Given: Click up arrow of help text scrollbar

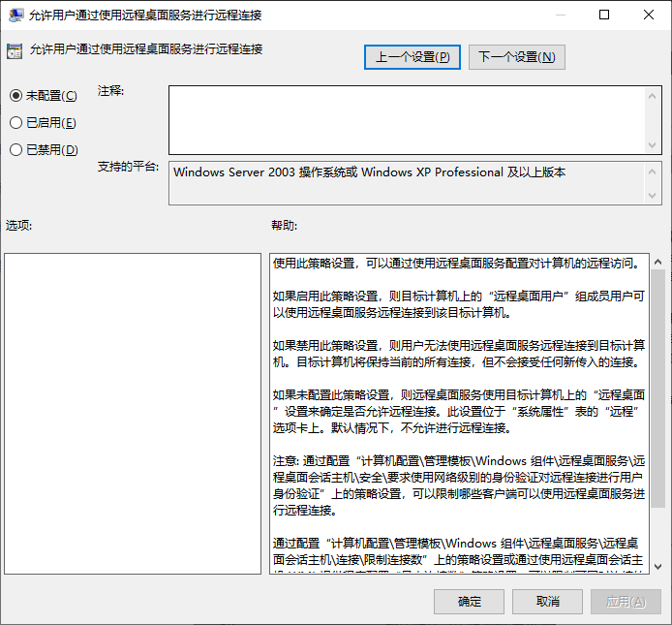Looking at the screenshot, I should pyautogui.click(x=658, y=262).
